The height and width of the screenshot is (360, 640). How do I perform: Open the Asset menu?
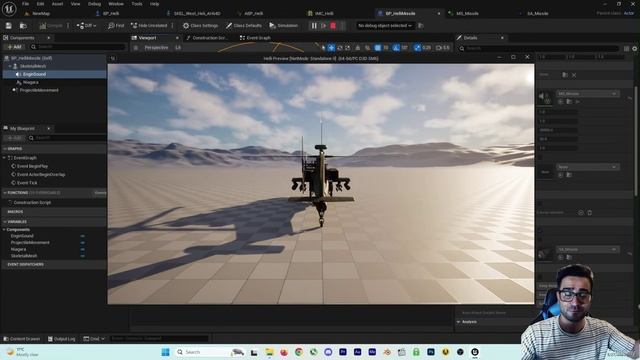[x=57, y=4]
